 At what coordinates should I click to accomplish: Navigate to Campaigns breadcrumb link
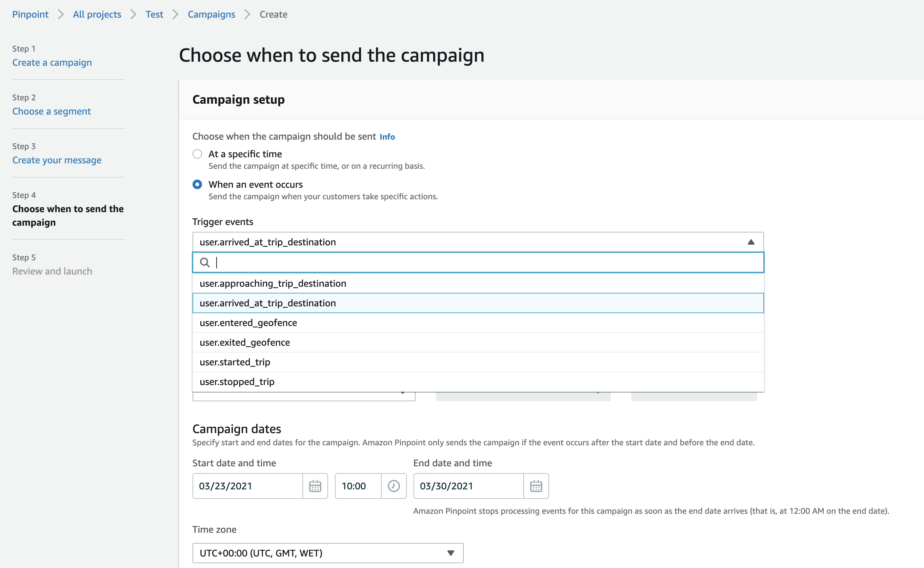[211, 14]
